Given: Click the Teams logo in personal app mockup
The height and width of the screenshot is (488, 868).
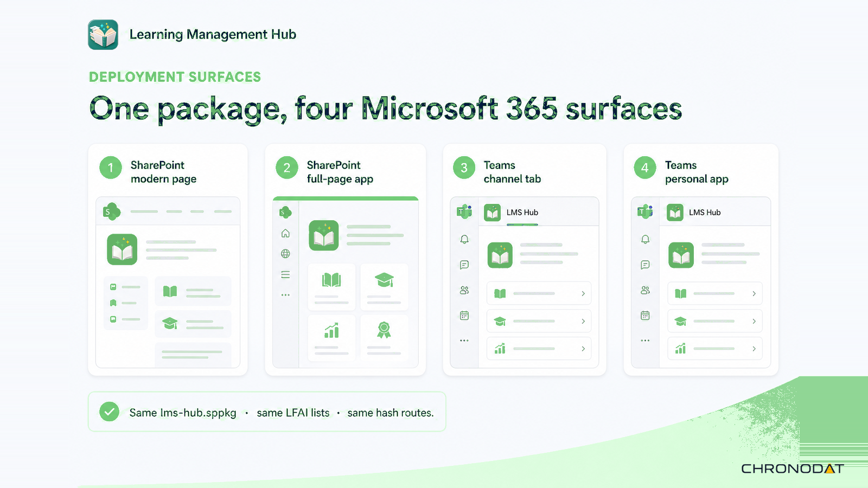Looking at the screenshot, I should (x=645, y=212).
